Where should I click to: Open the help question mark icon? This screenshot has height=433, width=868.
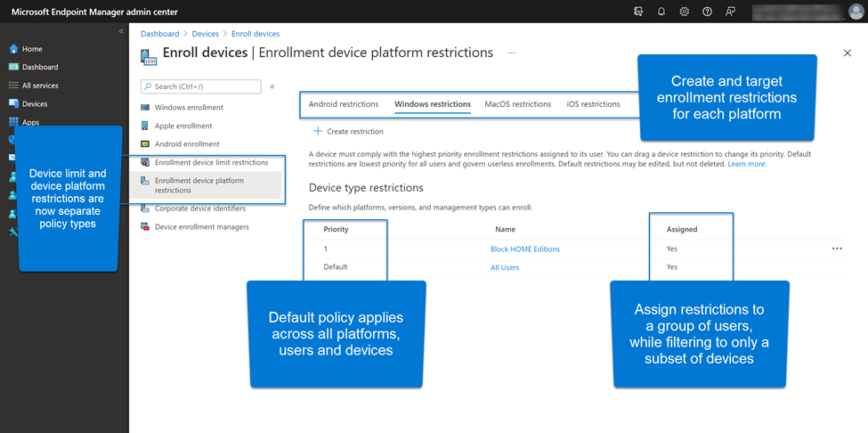[707, 12]
